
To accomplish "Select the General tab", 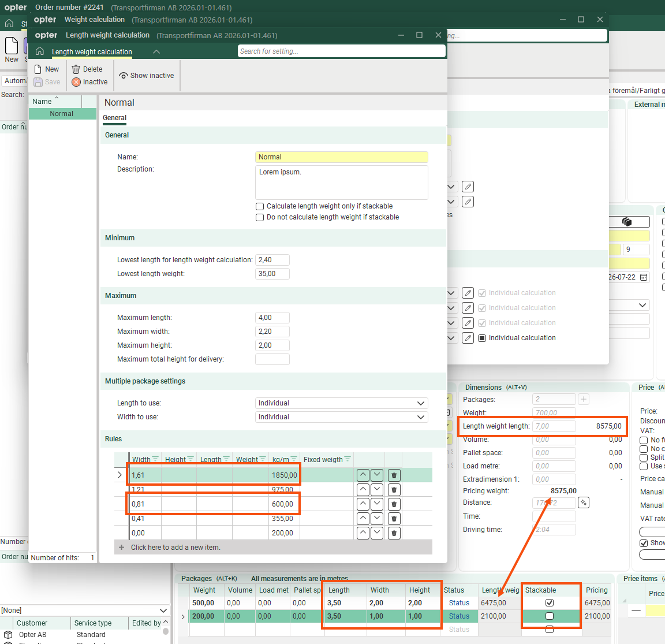I will pos(114,118).
